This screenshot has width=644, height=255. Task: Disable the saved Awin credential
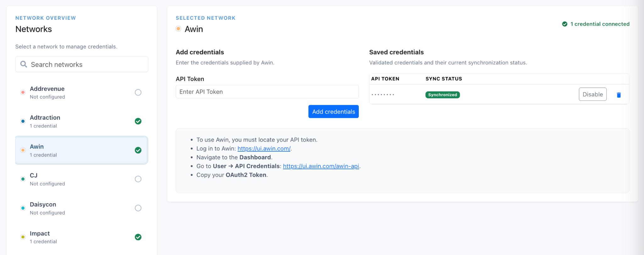coord(592,94)
